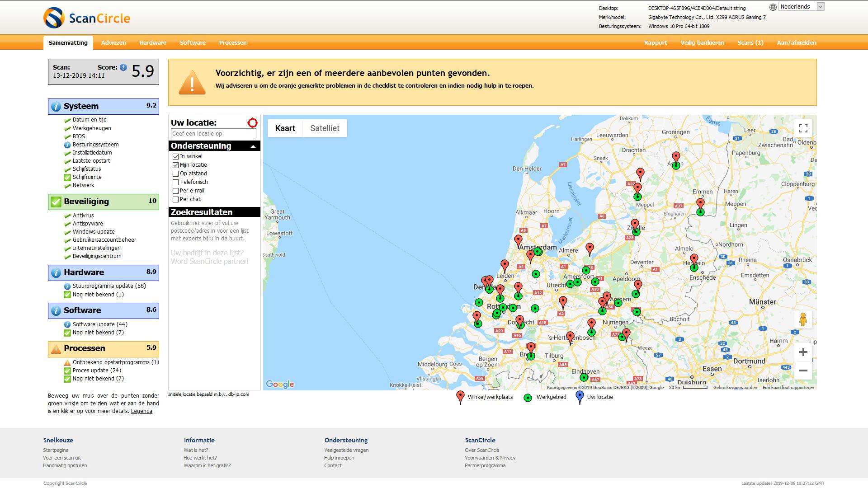Click Word ScanCircle partner link

tap(210, 261)
